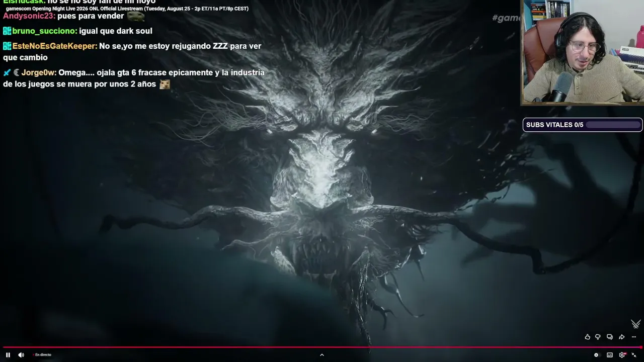Exit fullscreen mode
Viewport: 644px width, 362px height.
point(634,355)
